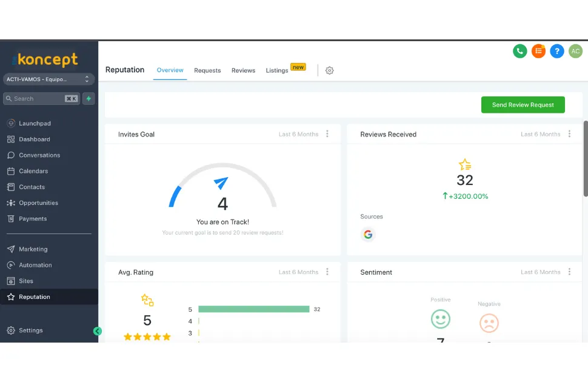Open the AC user avatar
588x382 pixels.
point(575,51)
